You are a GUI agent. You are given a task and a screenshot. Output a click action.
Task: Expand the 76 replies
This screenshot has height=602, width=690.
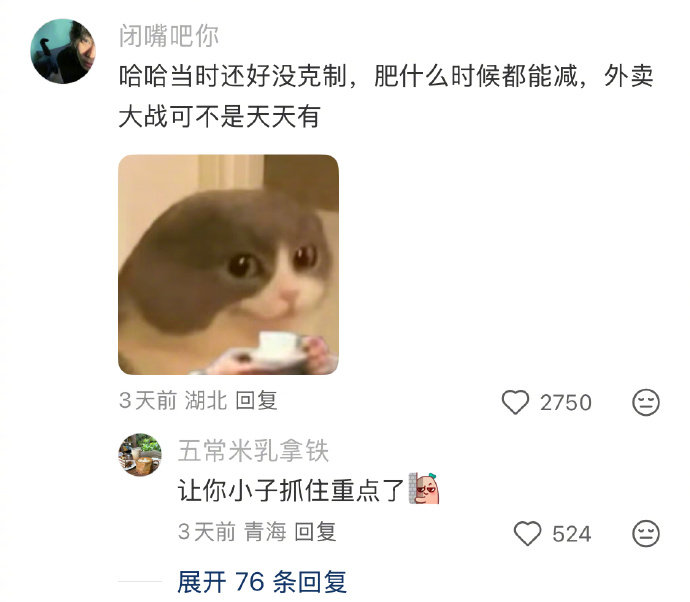click(x=262, y=582)
